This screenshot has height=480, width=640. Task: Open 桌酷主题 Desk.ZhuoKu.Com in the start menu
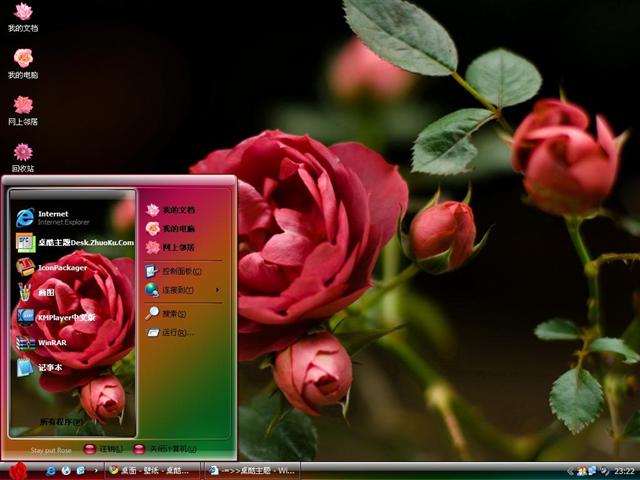73,242
